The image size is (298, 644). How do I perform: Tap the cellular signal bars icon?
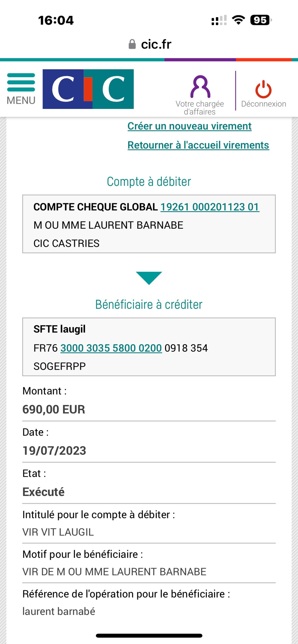pyautogui.click(x=219, y=20)
